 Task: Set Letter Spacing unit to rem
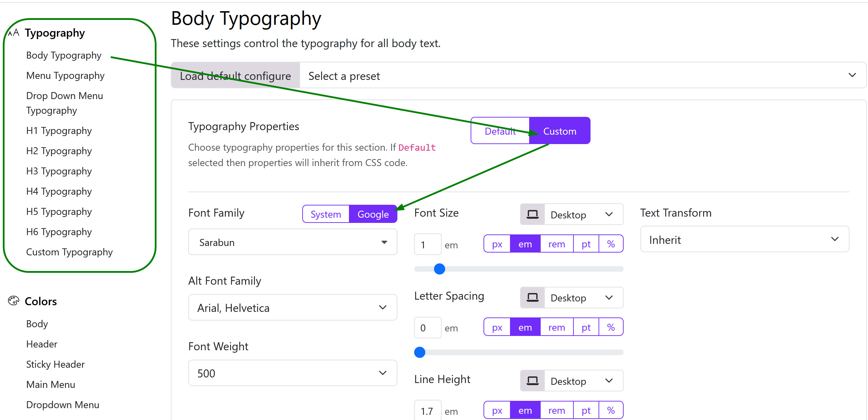tap(556, 327)
